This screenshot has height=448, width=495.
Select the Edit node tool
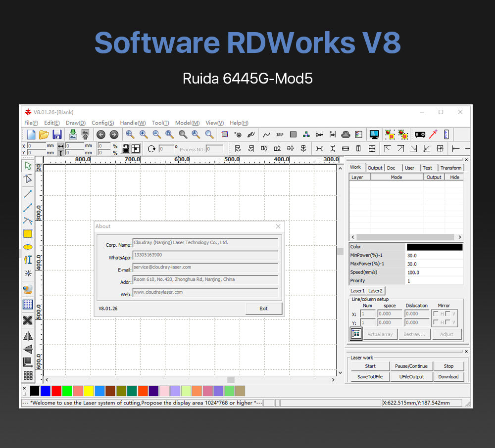click(x=28, y=179)
